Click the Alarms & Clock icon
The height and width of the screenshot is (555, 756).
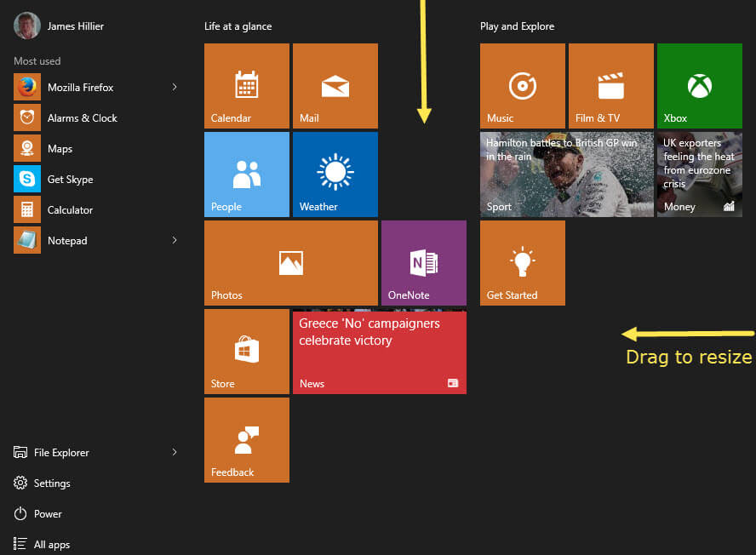click(27, 117)
